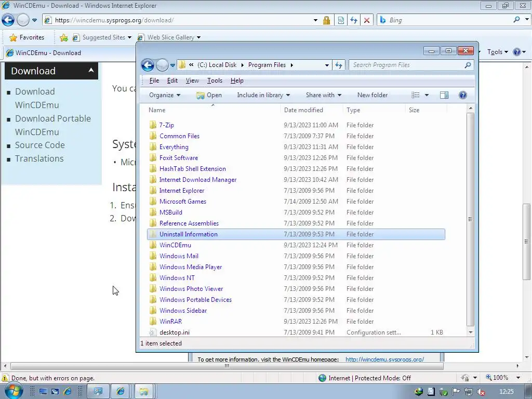532x399 pixels.
Task: Select the Windows Media Player folder
Action: click(296, 267)
